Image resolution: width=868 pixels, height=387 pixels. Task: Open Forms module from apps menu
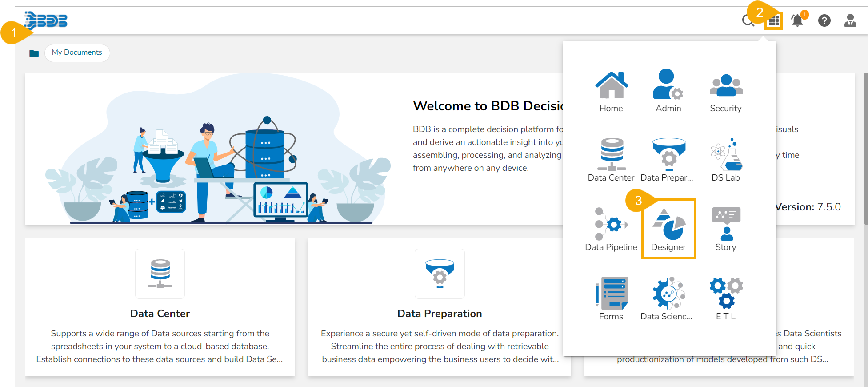point(611,299)
